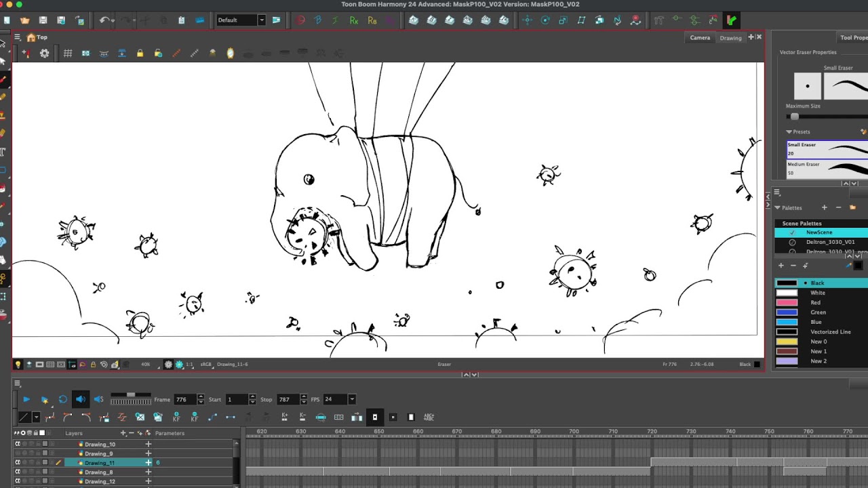Click the yellow padlock lock icon
Image resolution: width=868 pixels, height=488 pixels.
click(140, 53)
